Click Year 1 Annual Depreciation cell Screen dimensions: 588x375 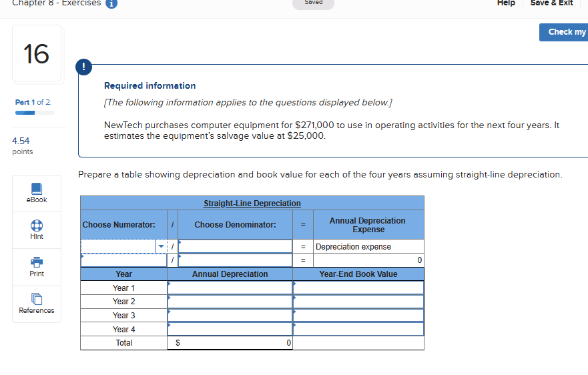click(230, 288)
